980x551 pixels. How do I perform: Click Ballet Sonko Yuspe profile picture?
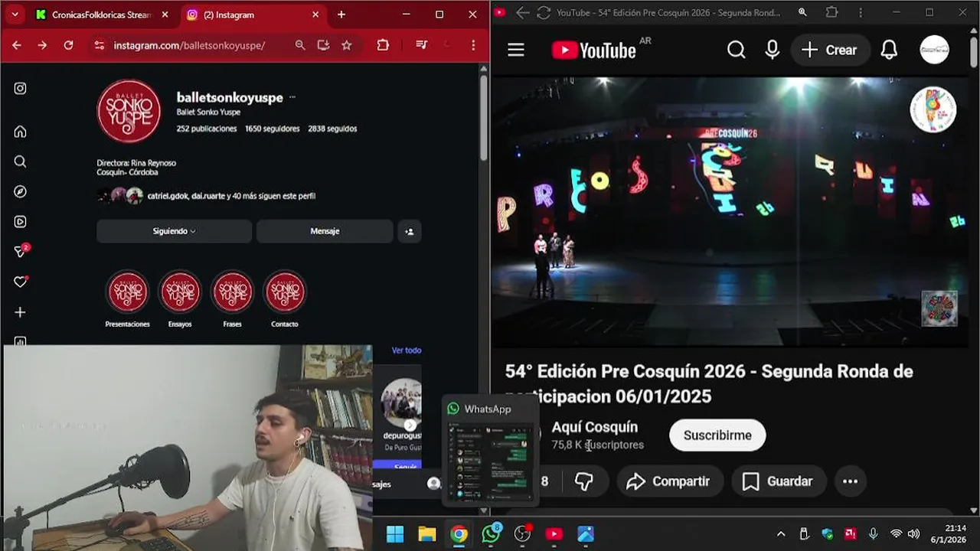(129, 111)
